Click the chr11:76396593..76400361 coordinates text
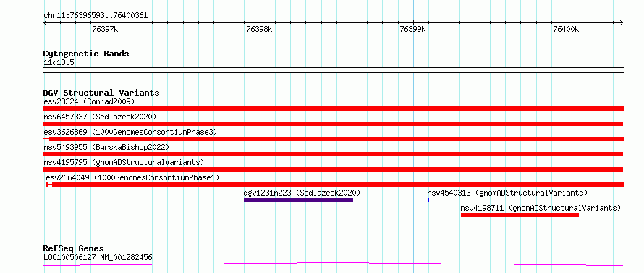 [96, 16]
